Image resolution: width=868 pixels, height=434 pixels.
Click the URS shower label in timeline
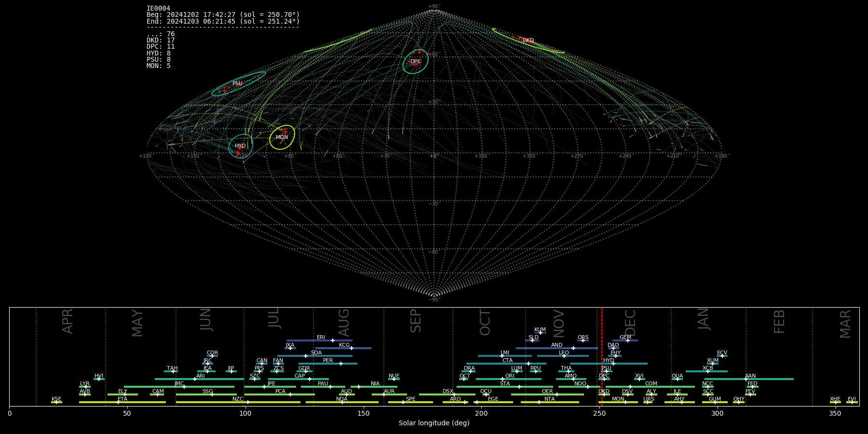(x=649, y=399)
